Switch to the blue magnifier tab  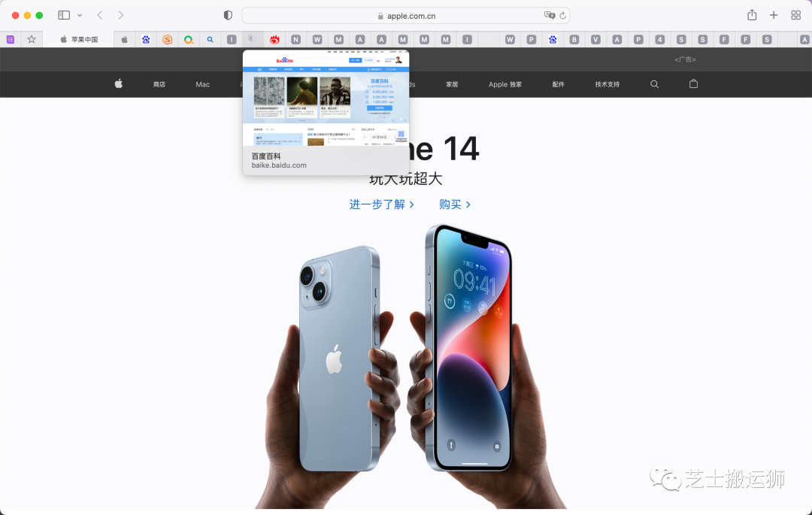click(x=211, y=39)
